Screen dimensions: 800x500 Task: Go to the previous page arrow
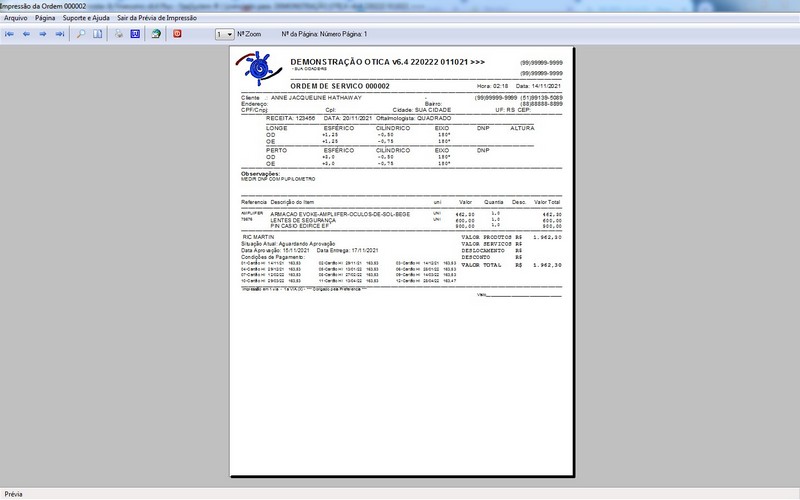tap(26, 34)
